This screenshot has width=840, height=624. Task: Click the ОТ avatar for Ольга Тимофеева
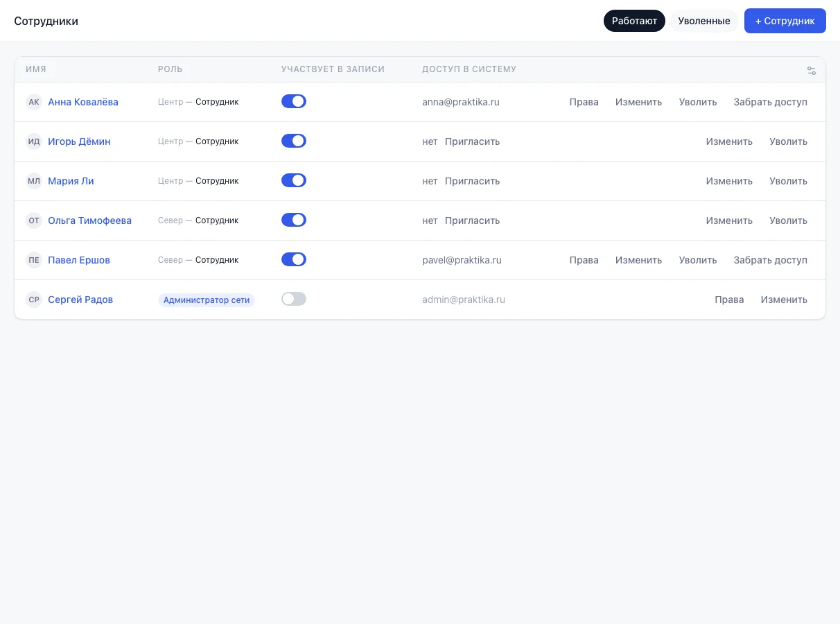[x=34, y=220]
